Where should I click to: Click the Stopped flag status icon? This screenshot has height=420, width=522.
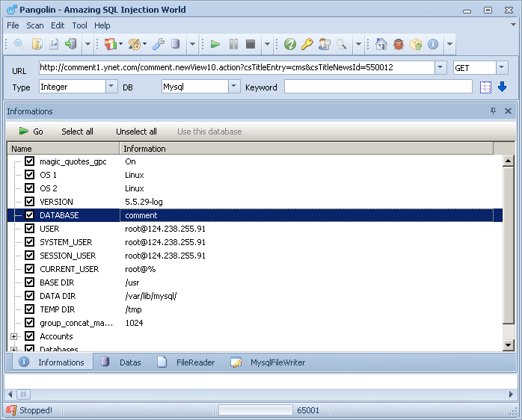pos(11,410)
